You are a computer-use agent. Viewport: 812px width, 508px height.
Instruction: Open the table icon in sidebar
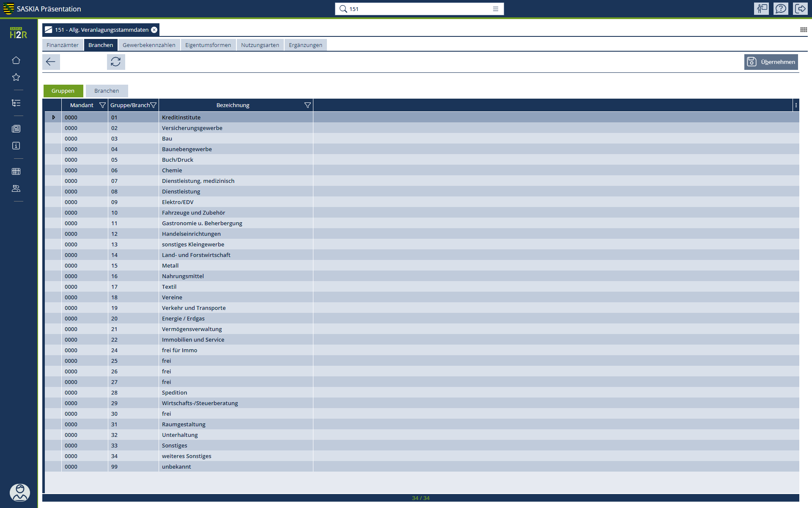tap(16, 171)
